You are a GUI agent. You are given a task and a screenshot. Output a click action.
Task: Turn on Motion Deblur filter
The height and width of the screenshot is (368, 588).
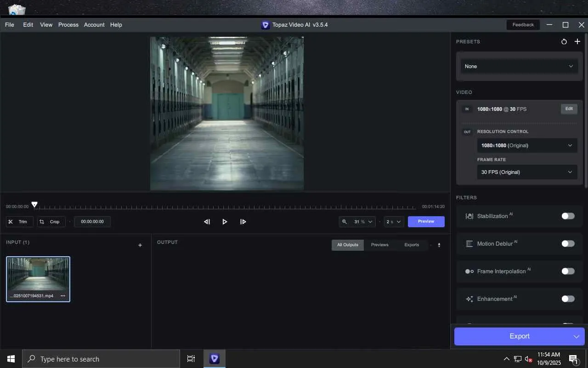point(568,244)
